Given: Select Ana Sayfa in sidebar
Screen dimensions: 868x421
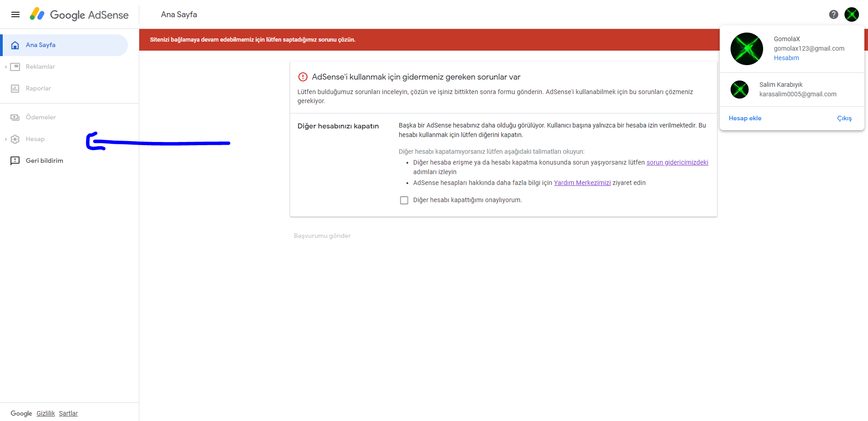Looking at the screenshot, I should 64,45.
